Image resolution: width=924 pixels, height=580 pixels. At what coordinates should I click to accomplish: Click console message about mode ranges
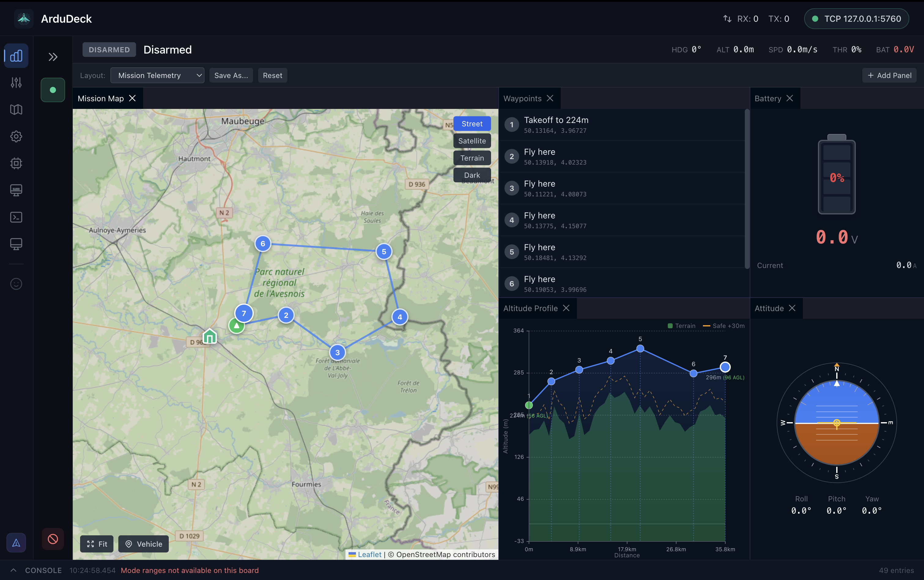[190, 571]
